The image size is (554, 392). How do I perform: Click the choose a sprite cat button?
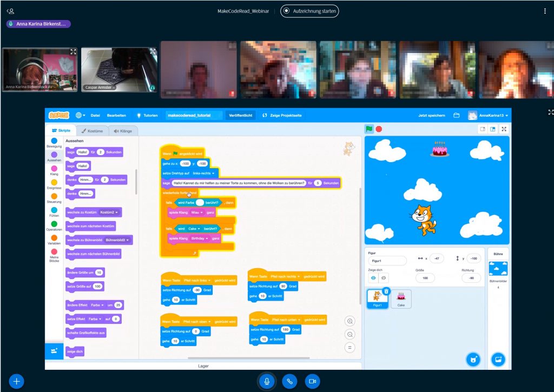pyautogui.click(x=473, y=360)
